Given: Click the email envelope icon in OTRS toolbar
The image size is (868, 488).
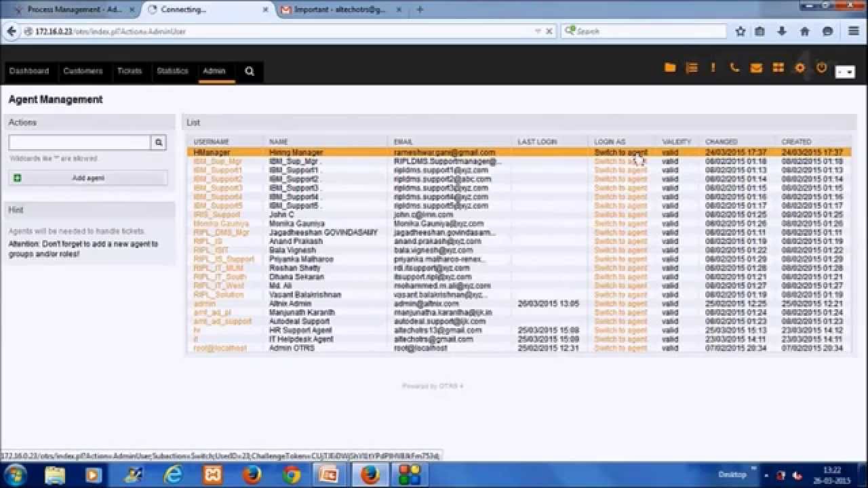Looking at the screenshot, I should (x=756, y=68).
